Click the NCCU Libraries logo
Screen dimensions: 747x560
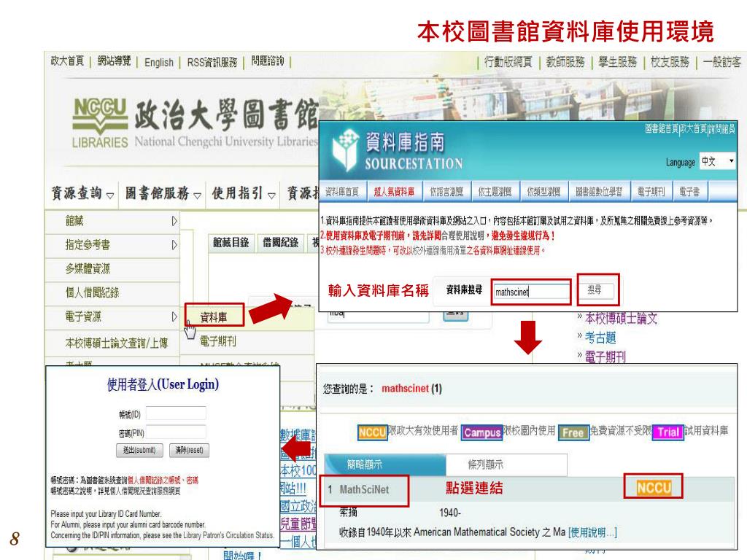[100, 122]
